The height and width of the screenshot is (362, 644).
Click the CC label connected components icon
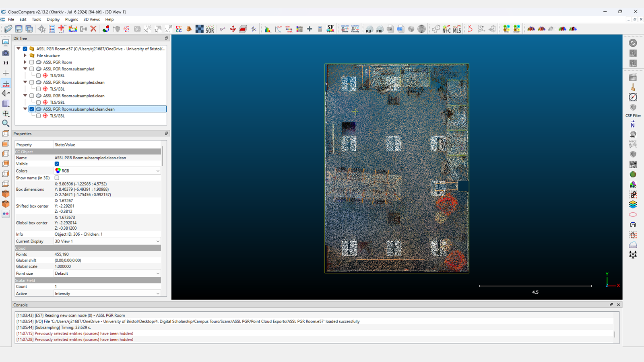pyautogui.click(x=179, y=29)
